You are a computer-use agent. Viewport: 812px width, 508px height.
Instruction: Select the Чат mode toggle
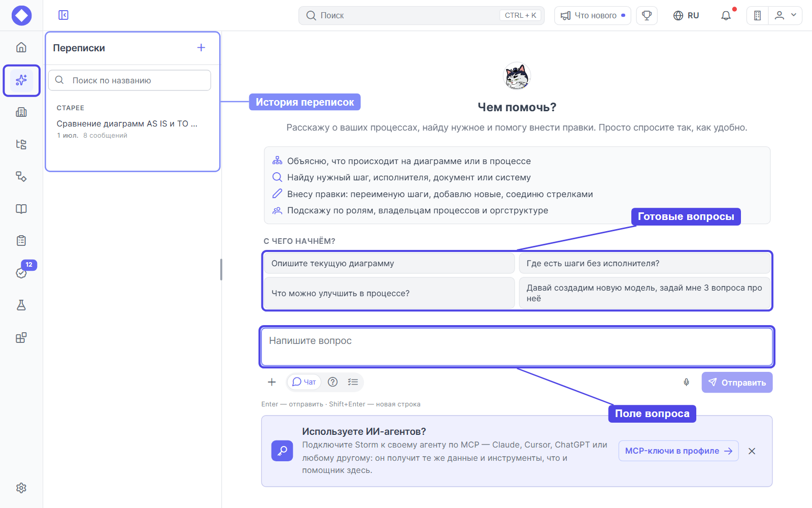click(x=304, y=382)
